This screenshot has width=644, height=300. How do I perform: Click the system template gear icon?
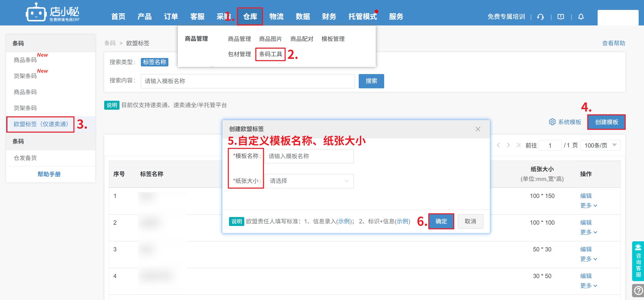point(552,122)
